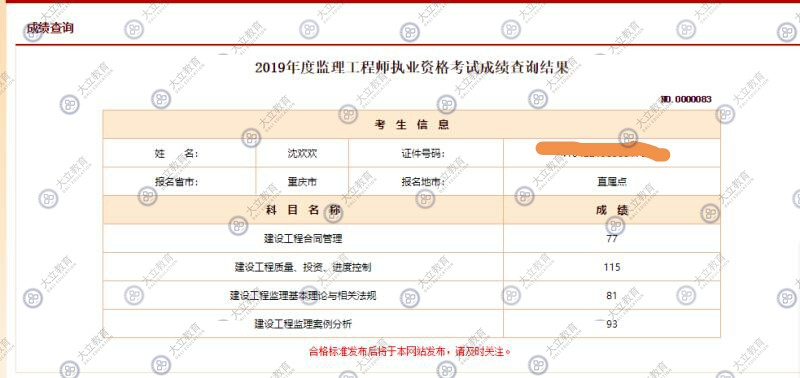The height and width of the screenshot is (378, 800).
Task: Click the 成绩 column header
Action: [x=612, y=210]
